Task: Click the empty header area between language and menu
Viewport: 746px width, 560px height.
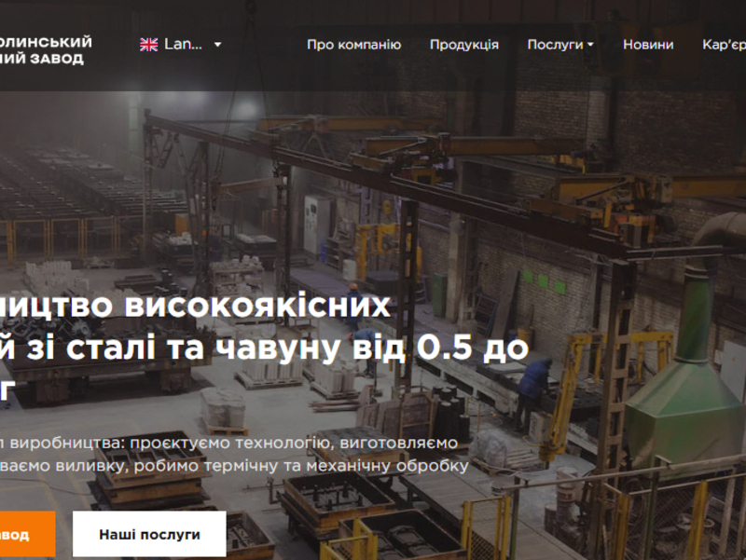Action: 265,45
